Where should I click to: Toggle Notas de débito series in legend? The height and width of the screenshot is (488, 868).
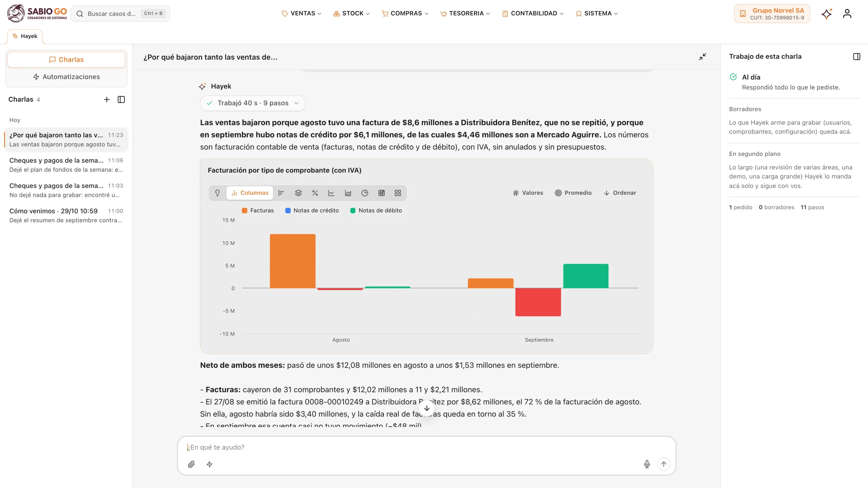click(376, 210)
